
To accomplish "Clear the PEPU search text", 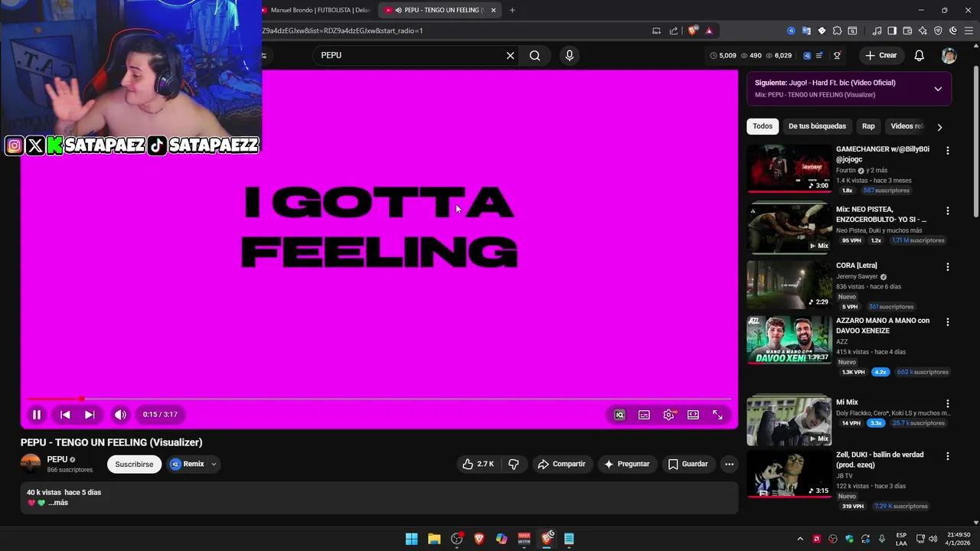I will (x=510, y=55).
